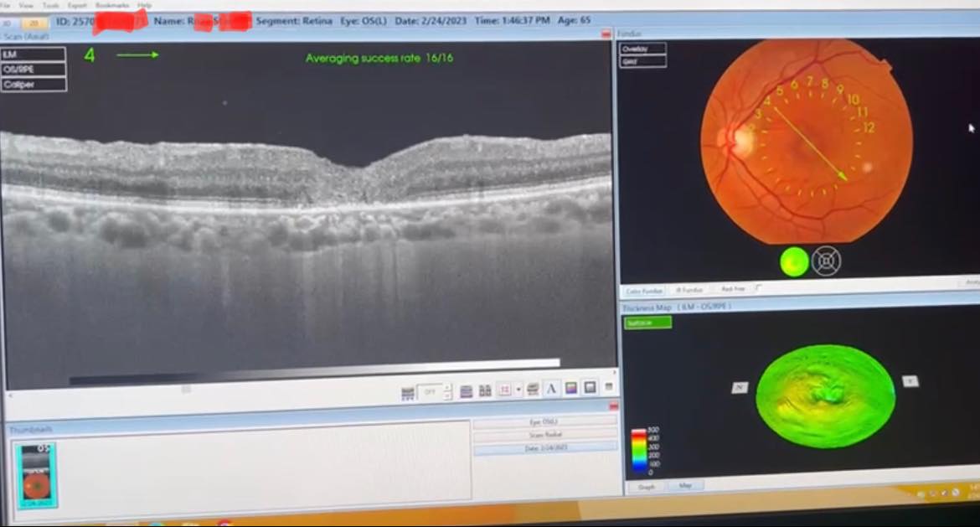
Task: Enable the Caliper measurement toggle
Action: pos(34,85)
